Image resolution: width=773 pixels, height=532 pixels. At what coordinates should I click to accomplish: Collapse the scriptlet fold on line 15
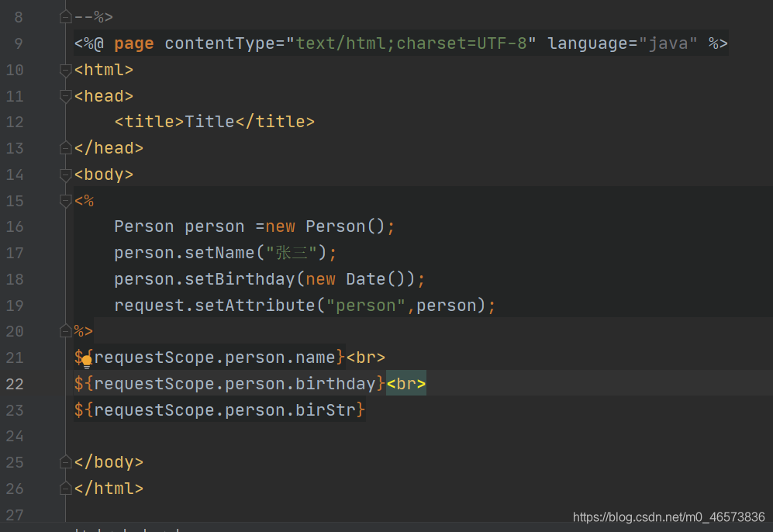pos(66,201)
